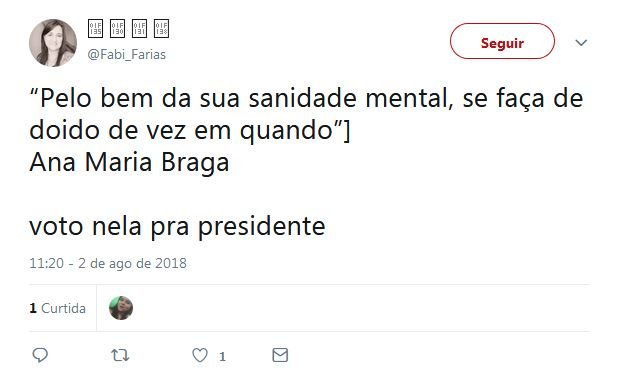Click the last emoji glyph in display name

click(161, 28)
